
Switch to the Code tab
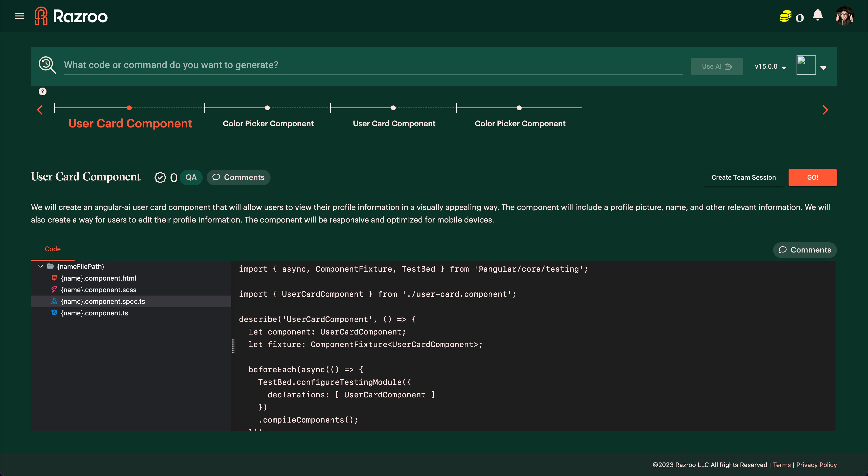pos(53,249)
